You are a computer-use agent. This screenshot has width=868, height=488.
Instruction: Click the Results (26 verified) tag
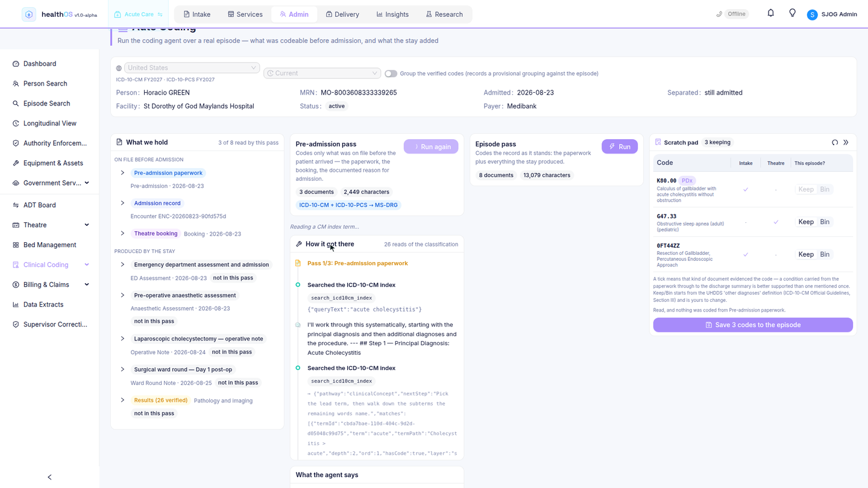click(x=160, y=401)
